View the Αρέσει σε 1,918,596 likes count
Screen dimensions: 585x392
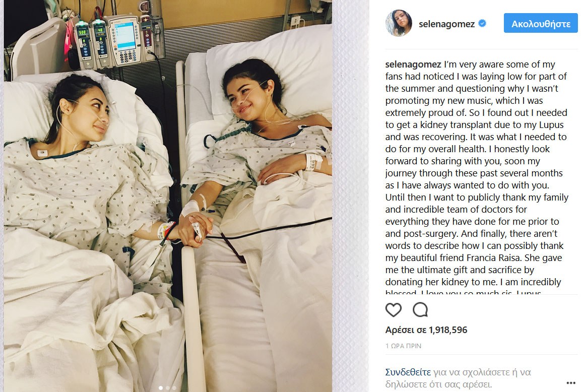coord(426,330)
